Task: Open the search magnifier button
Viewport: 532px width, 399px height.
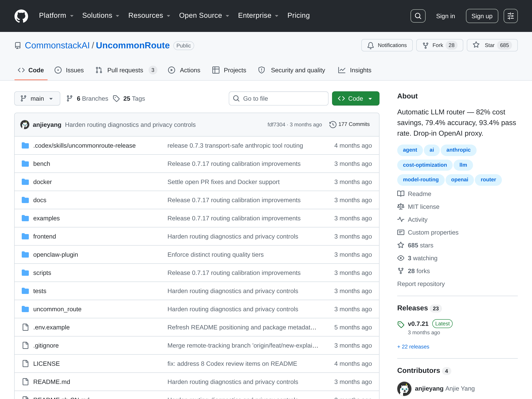Action: 418,16
